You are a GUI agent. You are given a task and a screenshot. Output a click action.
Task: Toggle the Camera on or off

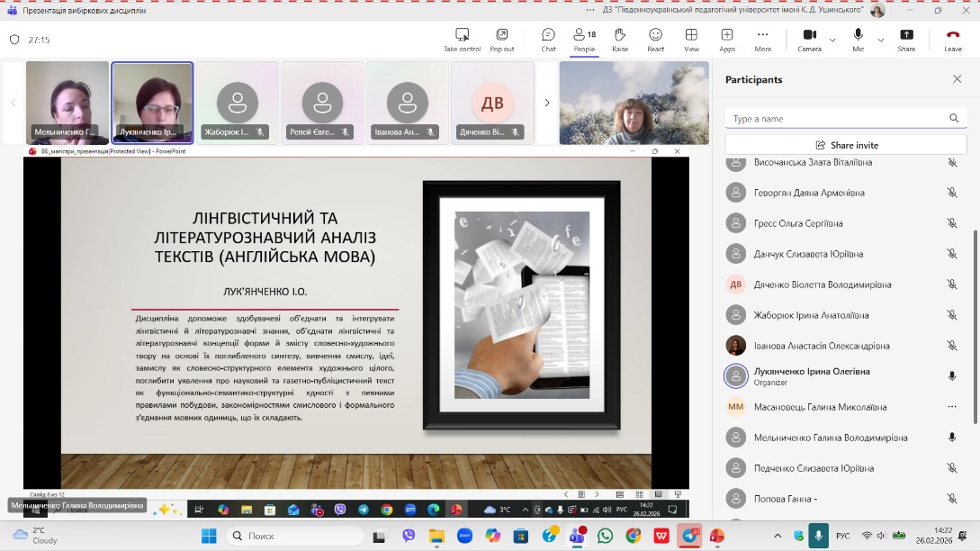click(x=808, y=38)
